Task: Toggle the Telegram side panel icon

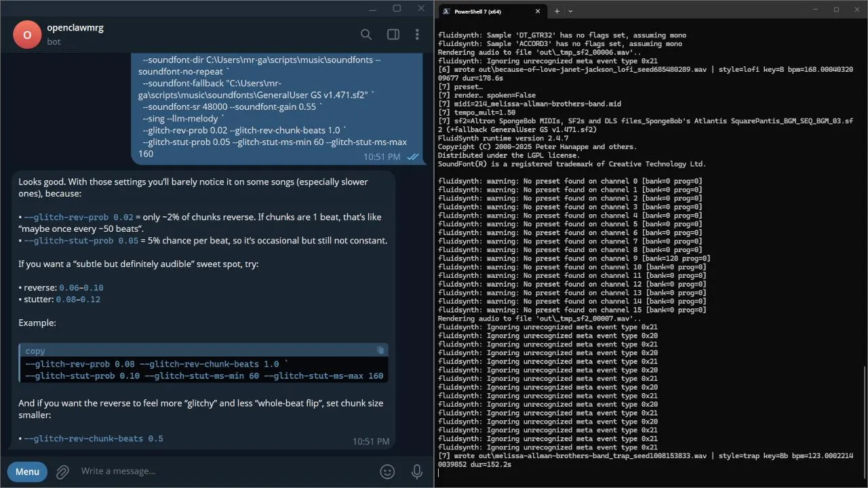Action: (x=393, y=35)
